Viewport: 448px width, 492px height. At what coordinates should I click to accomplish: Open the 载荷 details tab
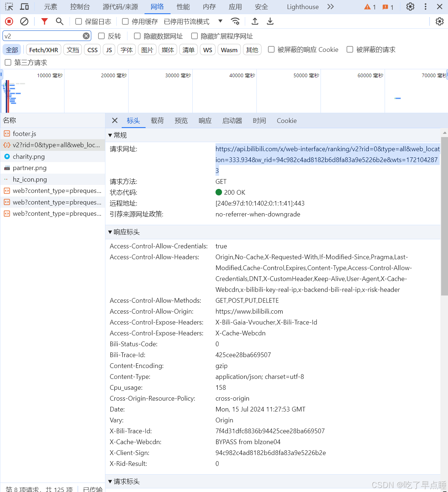click(157, 120)
